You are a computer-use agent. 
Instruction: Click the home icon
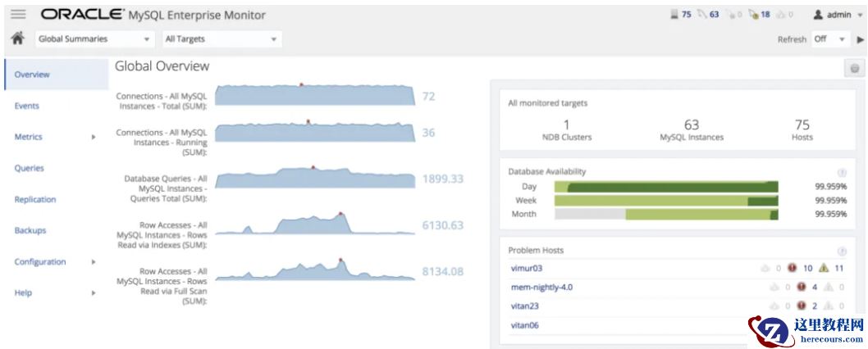16,39
